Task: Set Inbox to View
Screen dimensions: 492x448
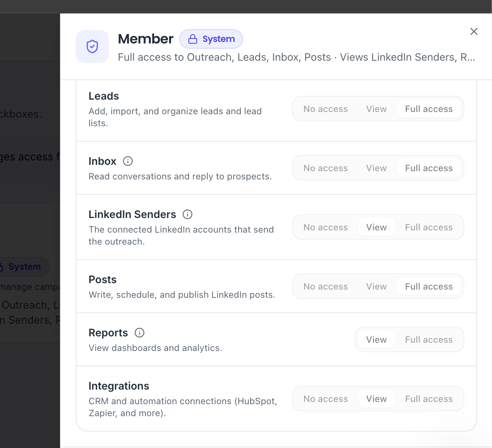Action: click(x=376, y=168)
